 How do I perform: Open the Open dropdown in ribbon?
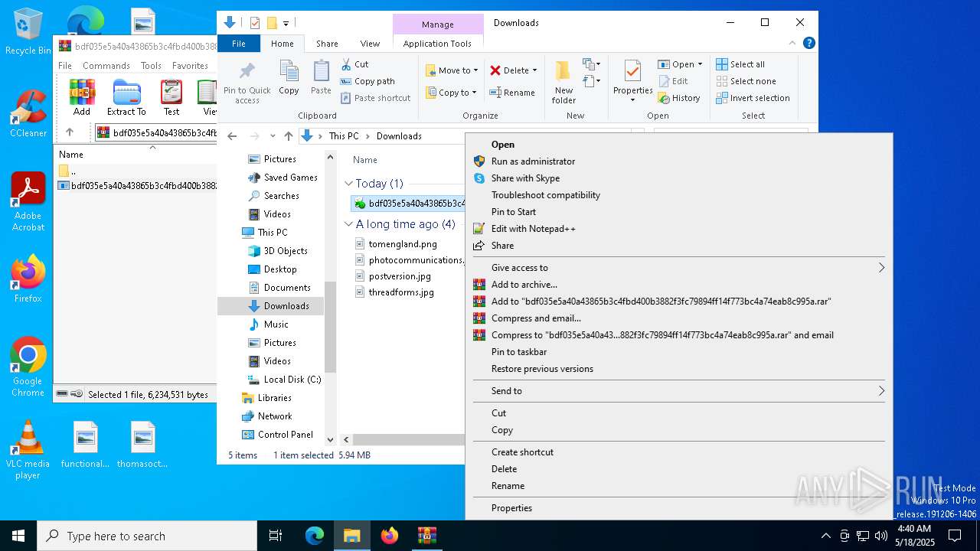(700, 64)
